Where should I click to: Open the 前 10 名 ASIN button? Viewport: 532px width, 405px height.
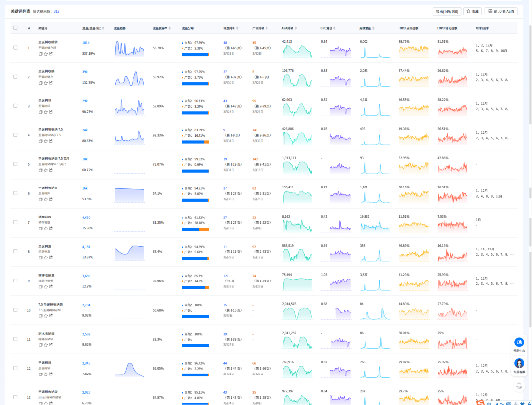(501, 11)
